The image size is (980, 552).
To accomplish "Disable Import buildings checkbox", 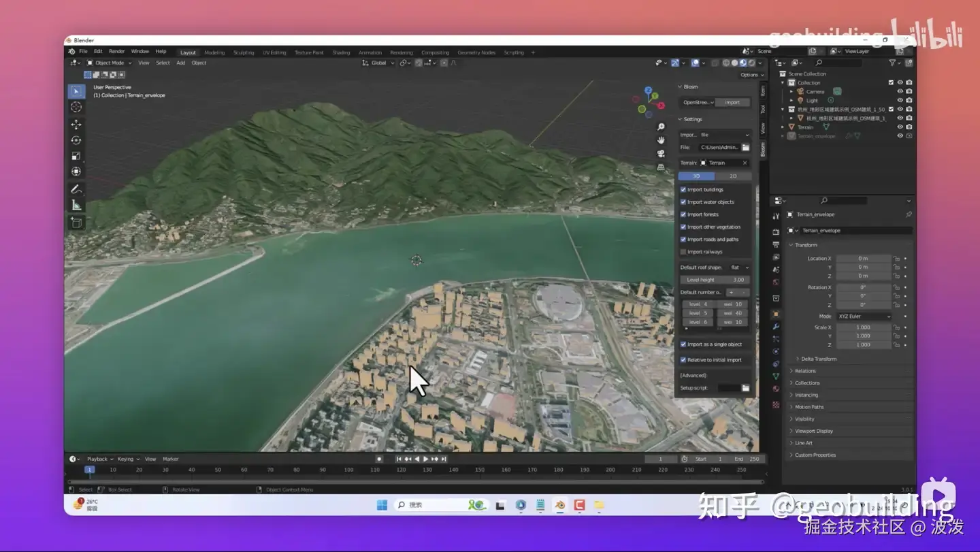I will point(683,190).
